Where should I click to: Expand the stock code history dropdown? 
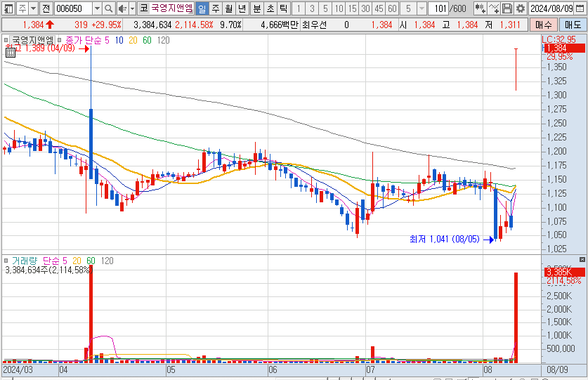tap(97, 8)
